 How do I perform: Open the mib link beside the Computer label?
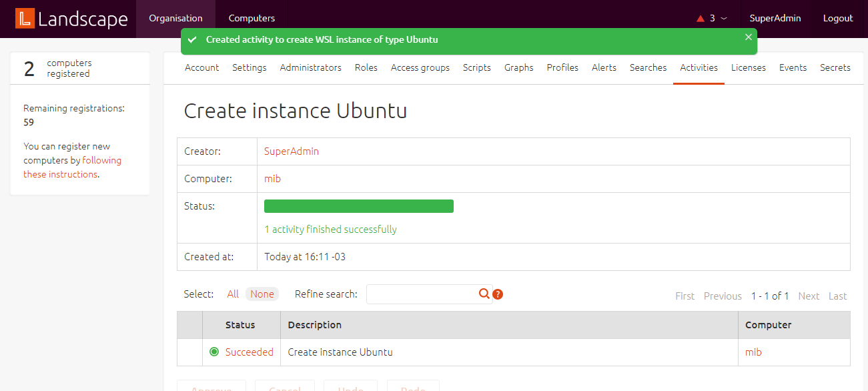tap(272, 179)
